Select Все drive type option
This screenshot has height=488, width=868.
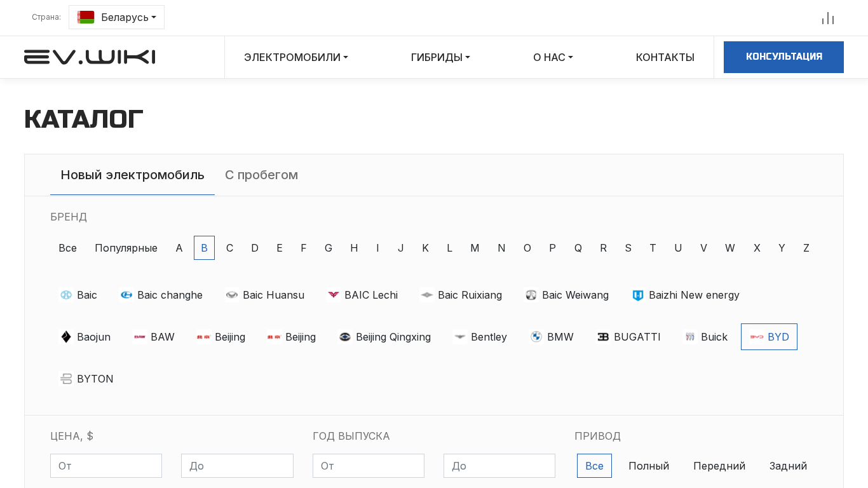(x=594, y=466)
